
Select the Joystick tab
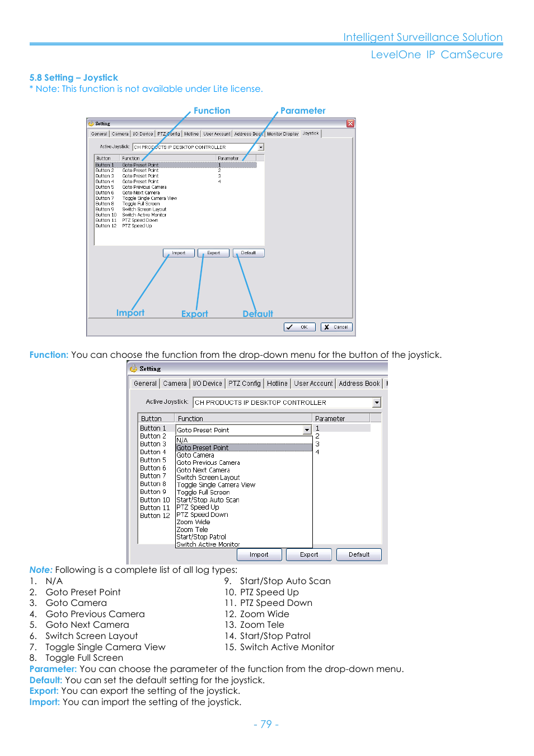click(x=311, y=133)
